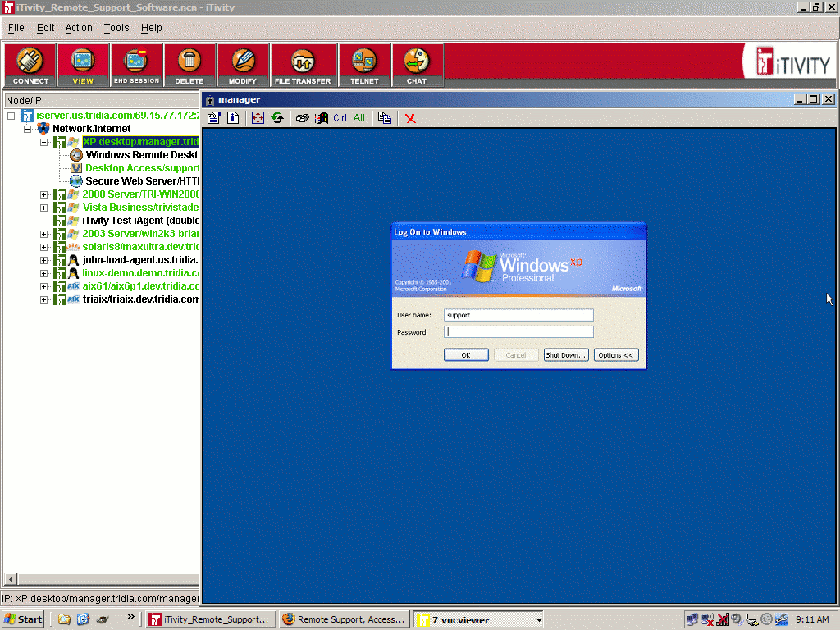The image size is (840, 630).
Task: Expand the triaix/triaix.dev.tridia node
Action: [x=44, y=299]
